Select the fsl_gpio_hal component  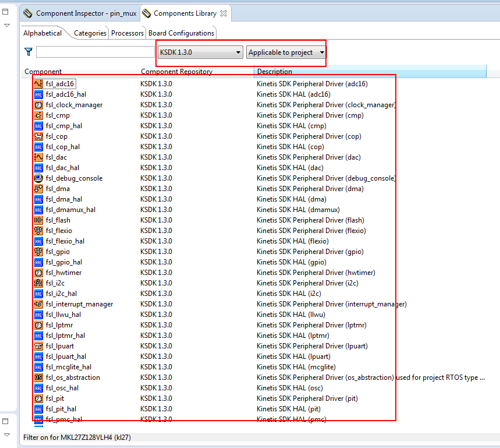tap(64, 262)
